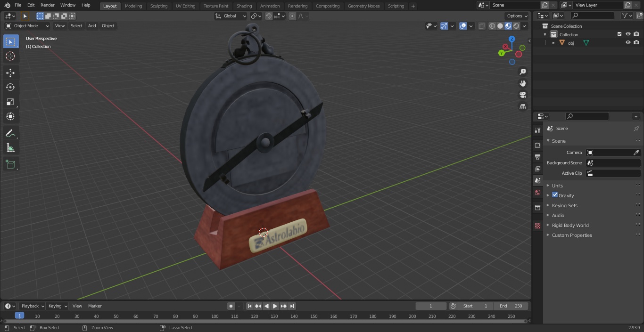Disable Collection in renders camera icon
644x332 pixels.
[636, 34]
